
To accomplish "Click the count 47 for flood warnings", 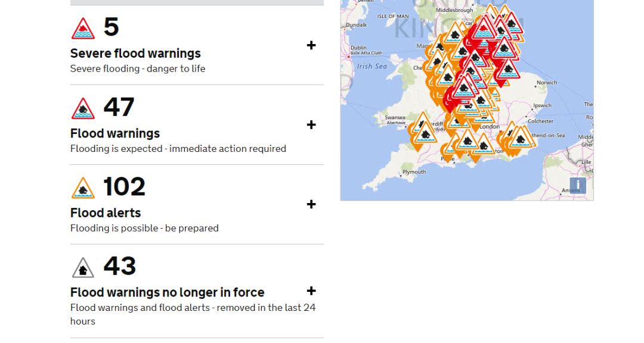I will coord(119,107).
